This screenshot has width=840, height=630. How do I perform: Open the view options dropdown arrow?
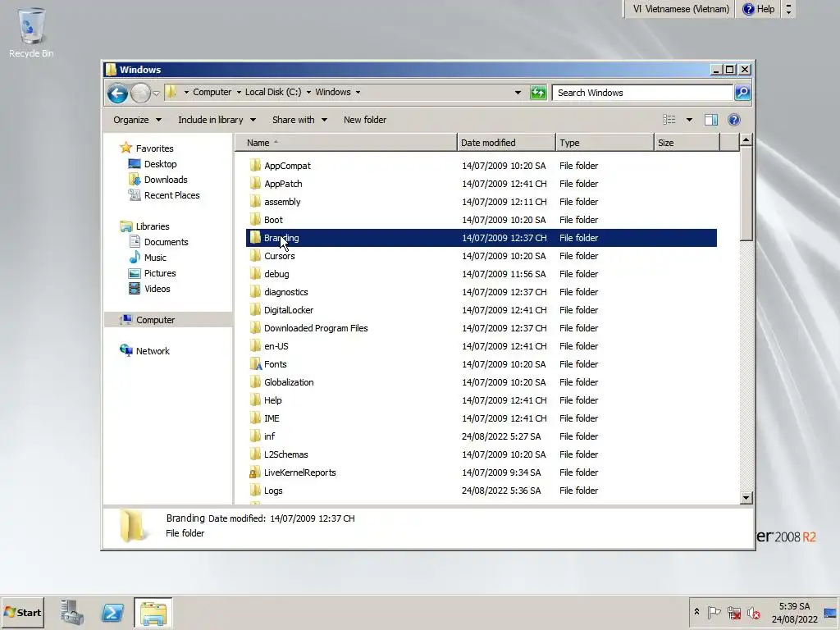(x=689, y=120)
